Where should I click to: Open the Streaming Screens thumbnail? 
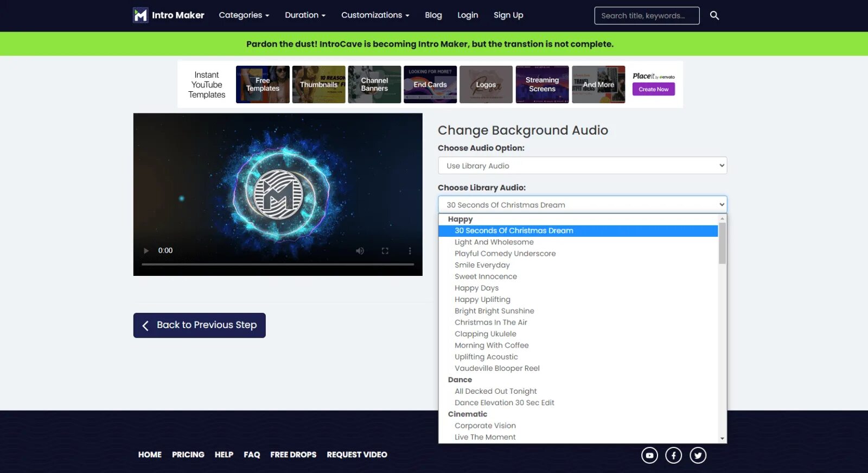[542, 85]
